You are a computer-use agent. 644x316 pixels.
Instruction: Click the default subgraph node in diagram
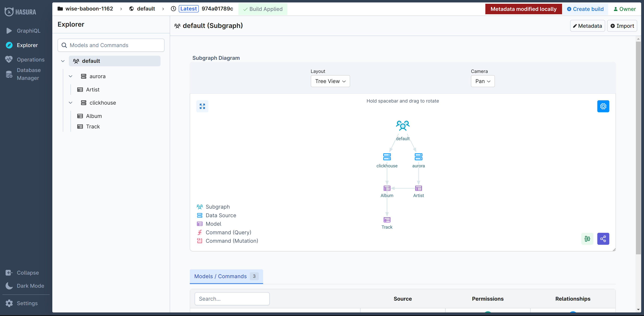point(402,126)
